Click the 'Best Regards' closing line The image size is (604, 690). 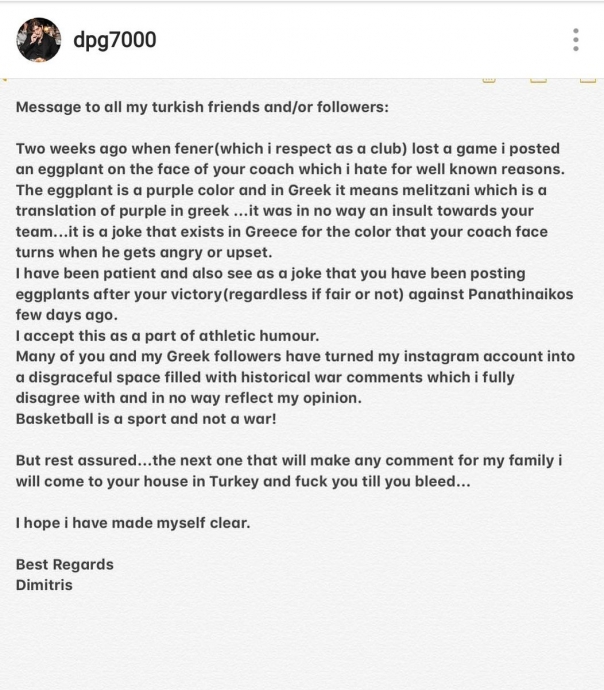coord(65,565)
